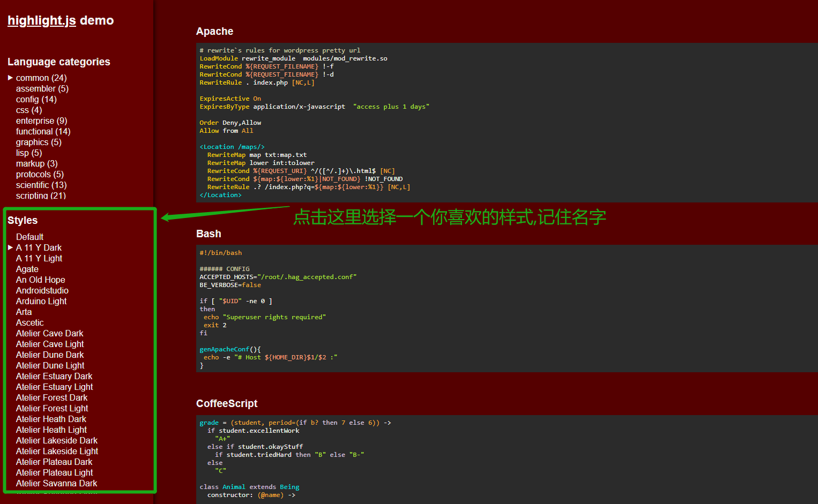Open the enterprise (9) category

coord(41,121)
